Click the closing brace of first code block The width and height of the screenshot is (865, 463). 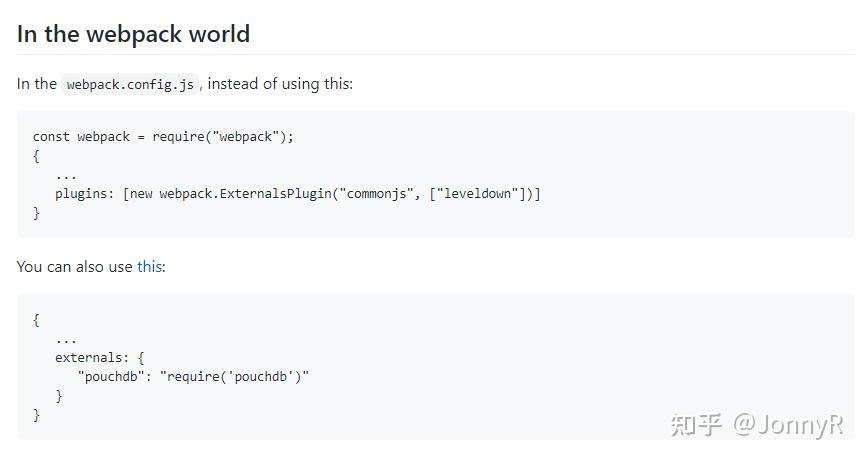tap(36, 213)
